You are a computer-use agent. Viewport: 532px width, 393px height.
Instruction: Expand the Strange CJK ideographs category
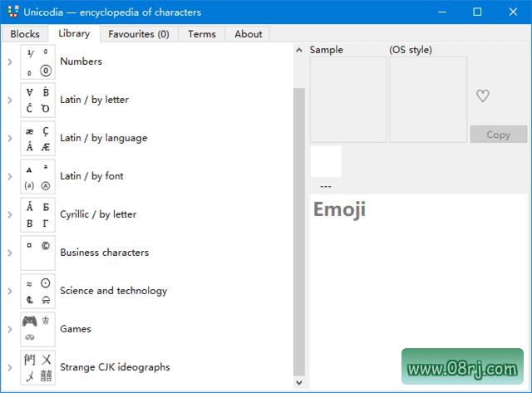point(10,367)
